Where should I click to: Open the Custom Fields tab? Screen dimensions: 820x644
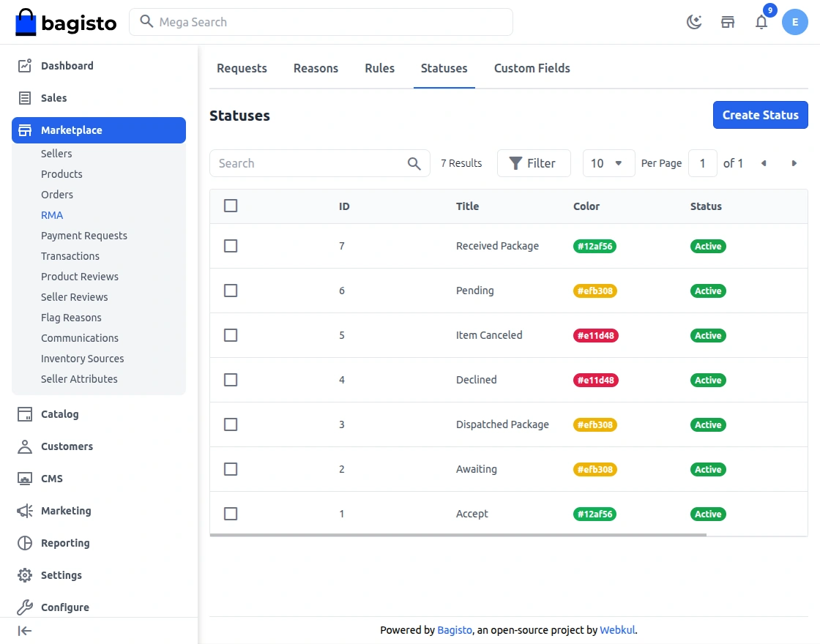tap(532, 68)
